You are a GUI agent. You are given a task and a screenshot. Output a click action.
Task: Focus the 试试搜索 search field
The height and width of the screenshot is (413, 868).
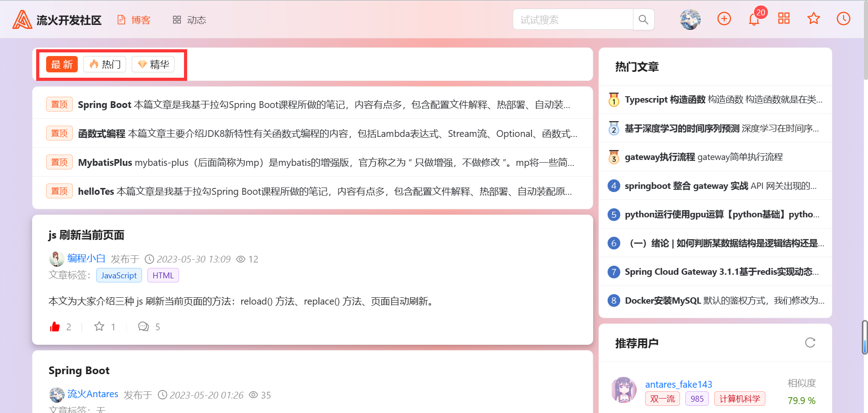(573, 19)
